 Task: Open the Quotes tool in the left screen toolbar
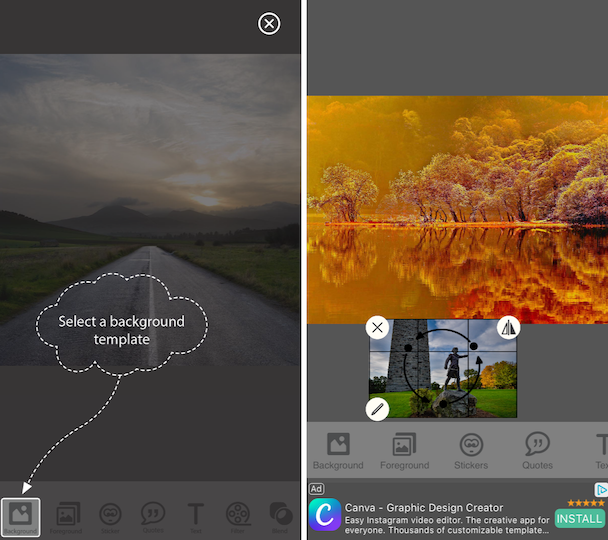[x=153, y=518]
